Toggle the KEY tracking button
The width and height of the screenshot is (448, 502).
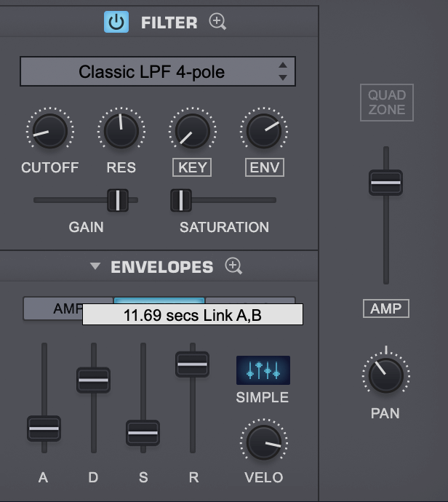(192, 167)
